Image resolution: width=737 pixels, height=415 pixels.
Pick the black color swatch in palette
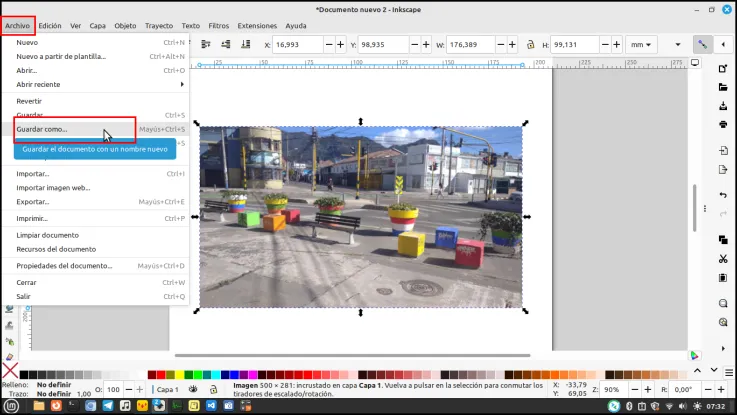click(24, 375)
